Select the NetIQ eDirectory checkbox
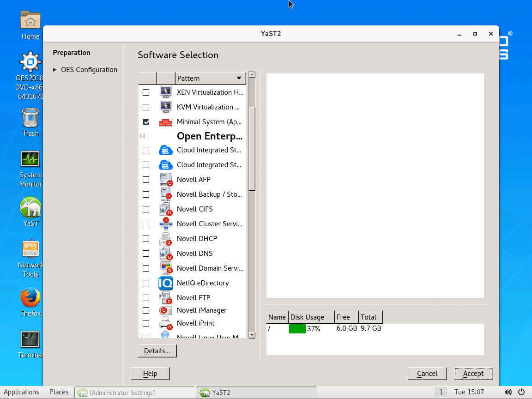Viewport: 532px width, 399px height. (x=146, y=283)
